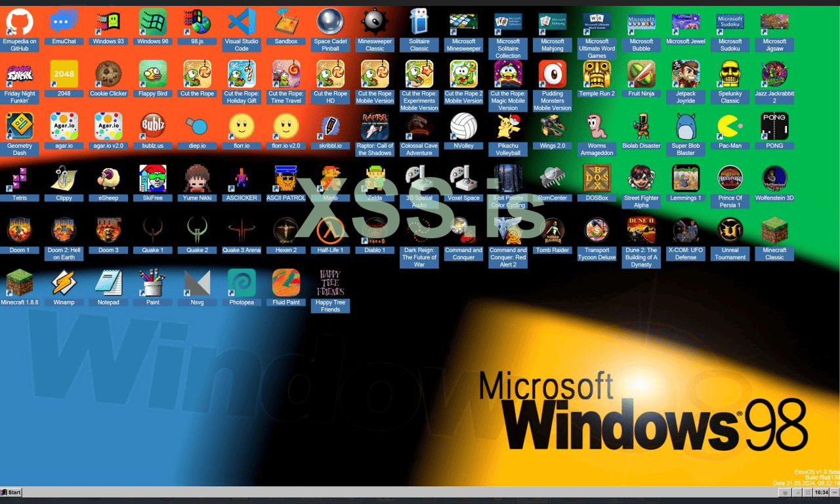Open Cut the Rope: Holiday Gift
The width and height of the screenshot is (840, 504).
pos(241,74)
